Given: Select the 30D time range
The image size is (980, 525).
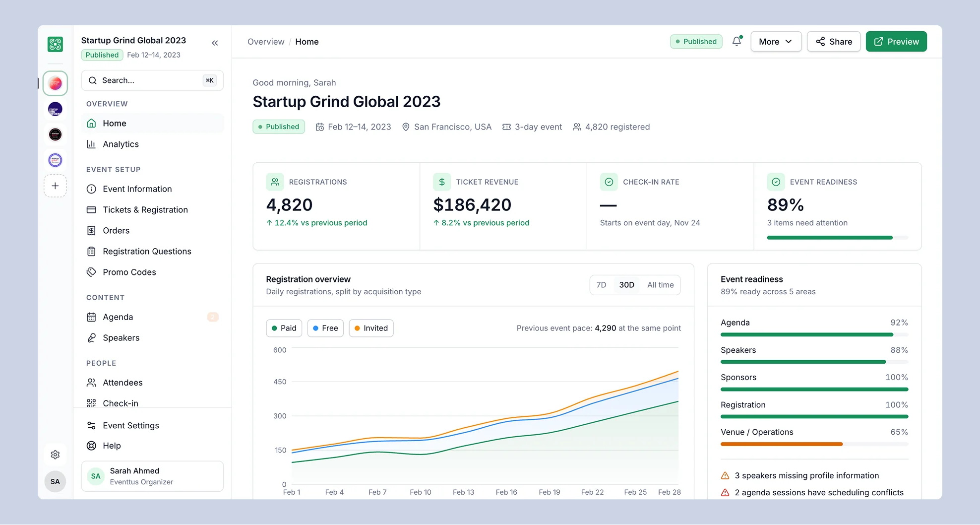Looking at the screenshot, I should click(626, 285).
